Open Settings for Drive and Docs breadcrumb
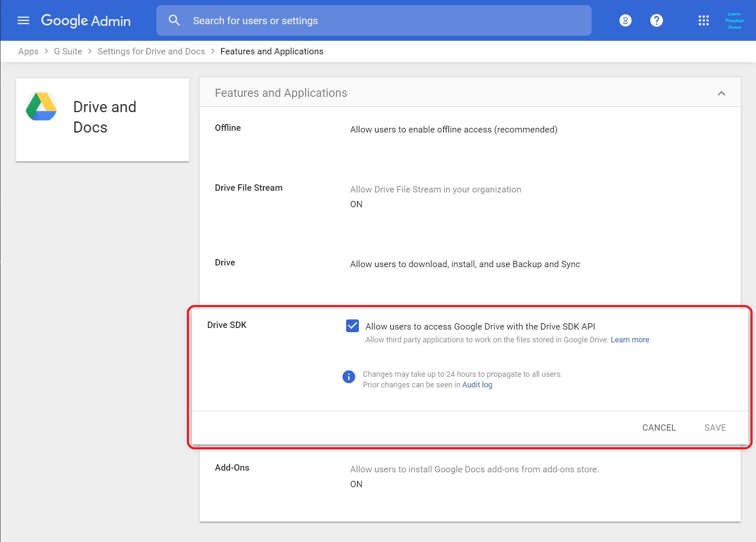The image size is (756, 542). coord(151,51)
